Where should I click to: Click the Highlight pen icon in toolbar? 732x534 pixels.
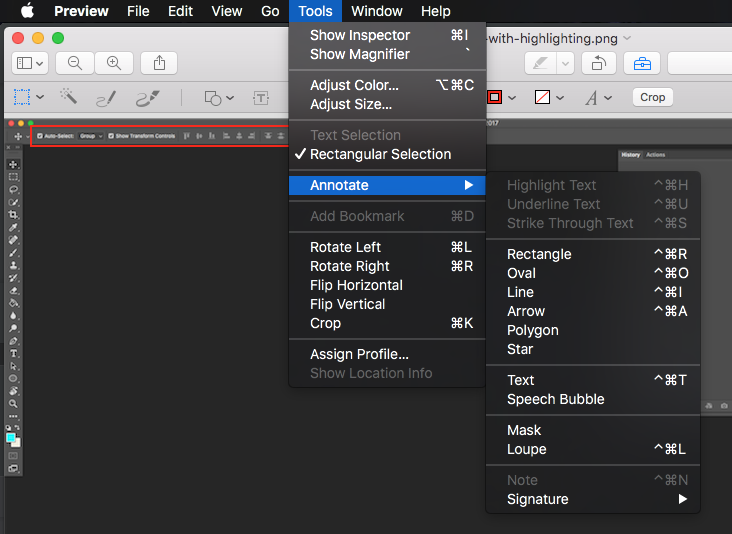pyautogui.click(x=540, y=63)
